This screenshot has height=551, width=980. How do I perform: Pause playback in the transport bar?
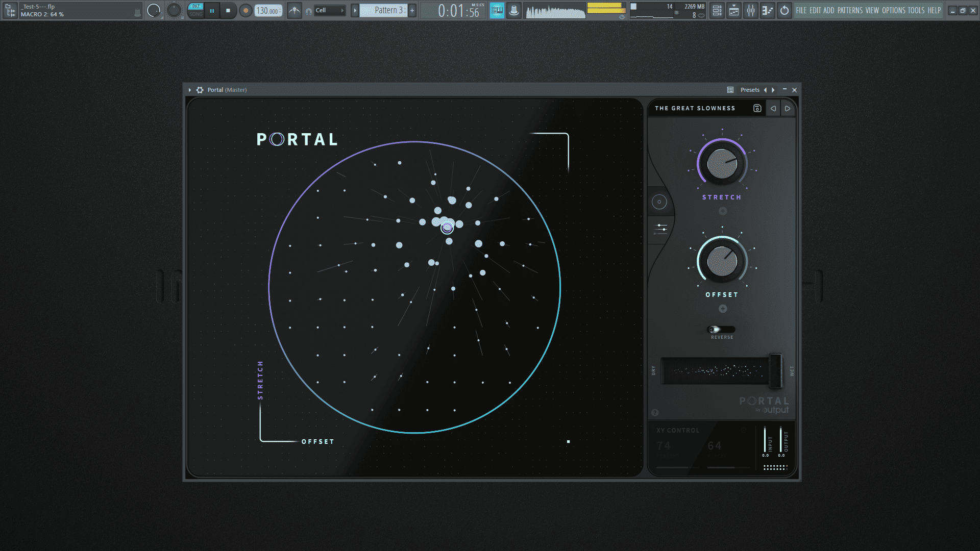click(212, 10)
